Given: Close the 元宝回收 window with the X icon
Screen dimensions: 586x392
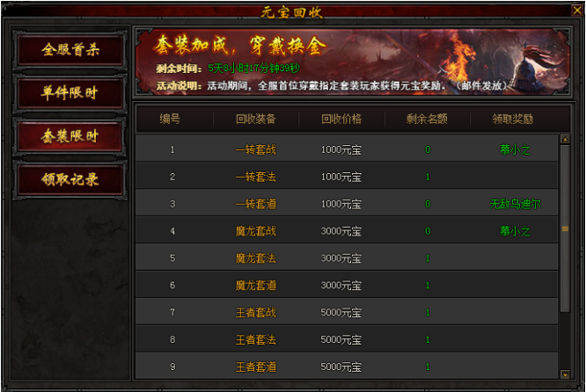Looking at the screenshot, I should [x=577, y=10].
